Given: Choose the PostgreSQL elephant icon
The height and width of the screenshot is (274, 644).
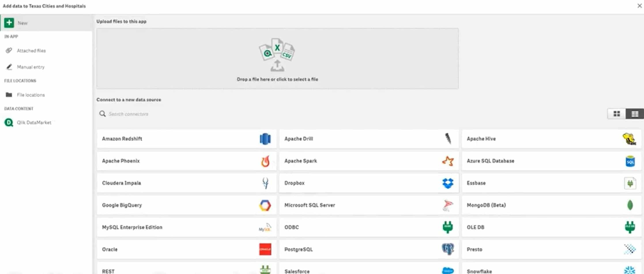Looking at the screenshot, I should 448,249.
